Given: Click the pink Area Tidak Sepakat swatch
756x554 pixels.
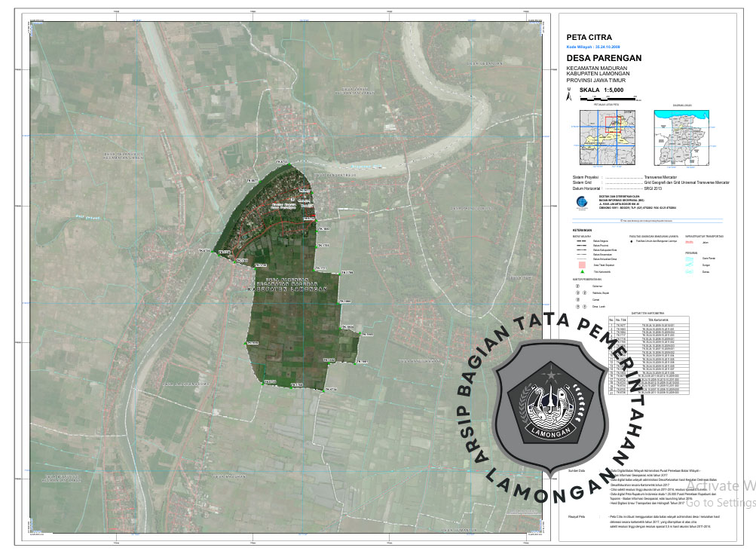Looking at the screenshot, I should 582,264.
